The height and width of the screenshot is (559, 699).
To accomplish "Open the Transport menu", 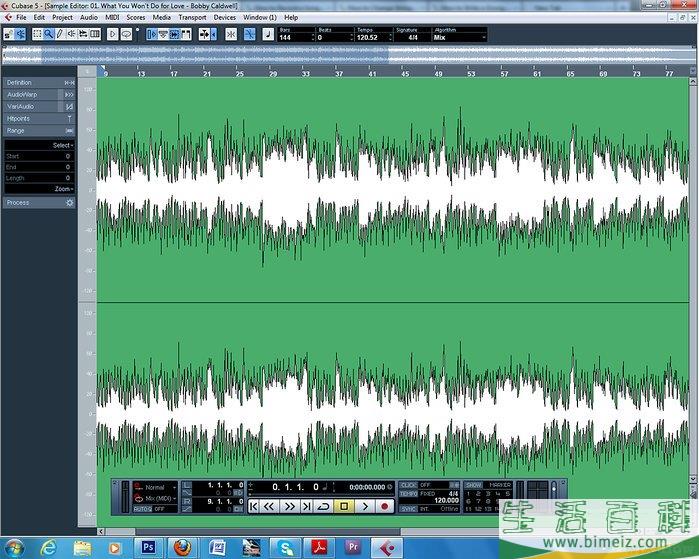I will (x=192, y=17).
